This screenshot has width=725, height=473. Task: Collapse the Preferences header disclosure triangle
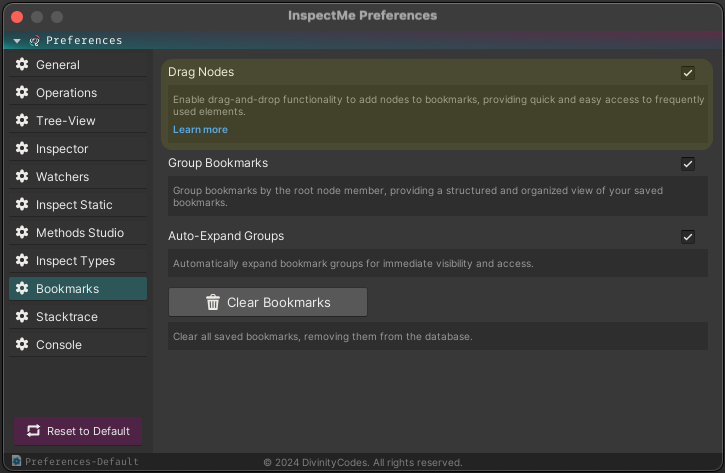pyautogui.click(x=17, y=41)
